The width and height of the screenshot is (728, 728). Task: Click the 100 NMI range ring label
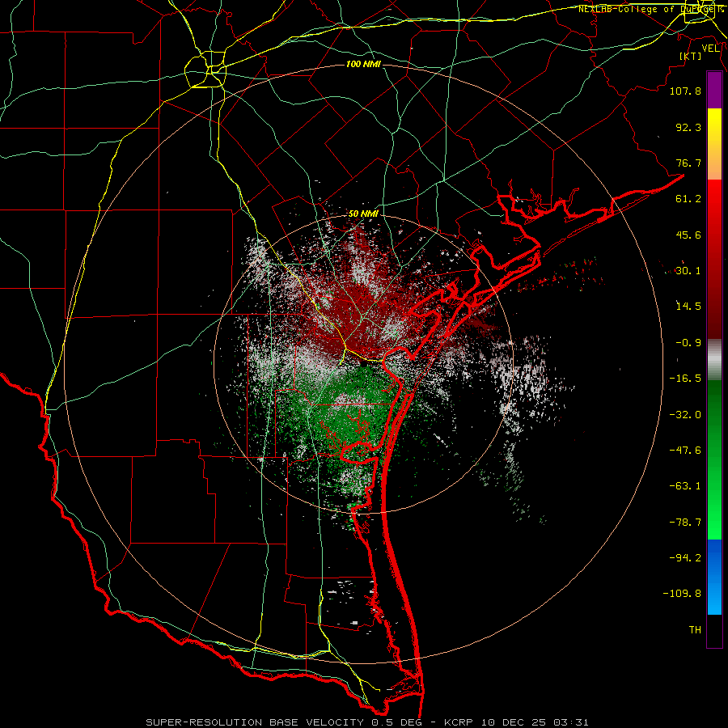(x=363, y=64)
